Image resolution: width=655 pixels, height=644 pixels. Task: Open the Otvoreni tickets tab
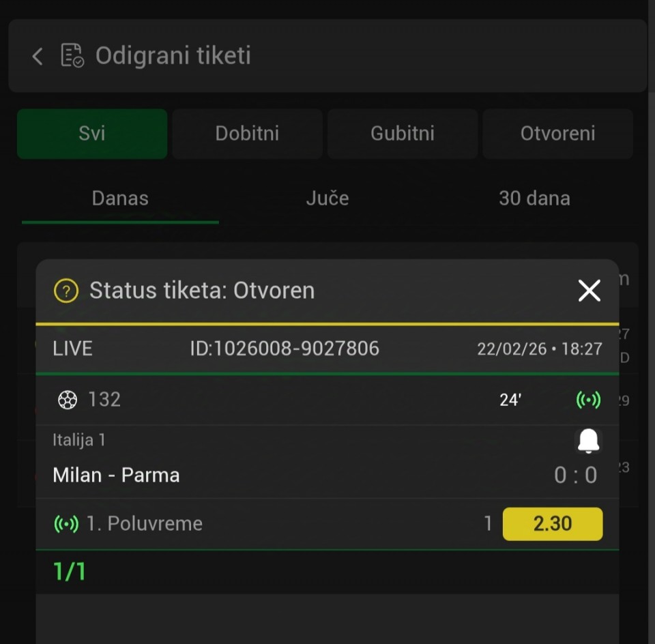557,134
